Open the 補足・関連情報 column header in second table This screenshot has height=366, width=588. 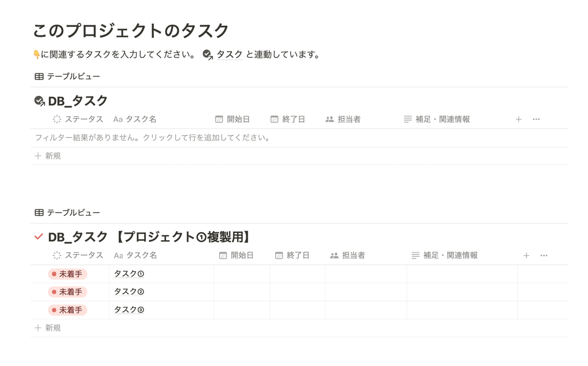(445, 256)
